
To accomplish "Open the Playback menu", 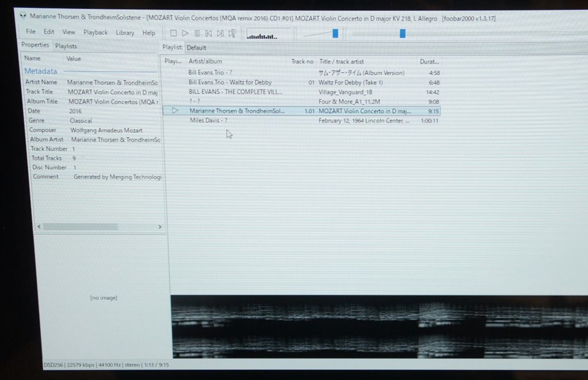I will [x=95, y=33].
